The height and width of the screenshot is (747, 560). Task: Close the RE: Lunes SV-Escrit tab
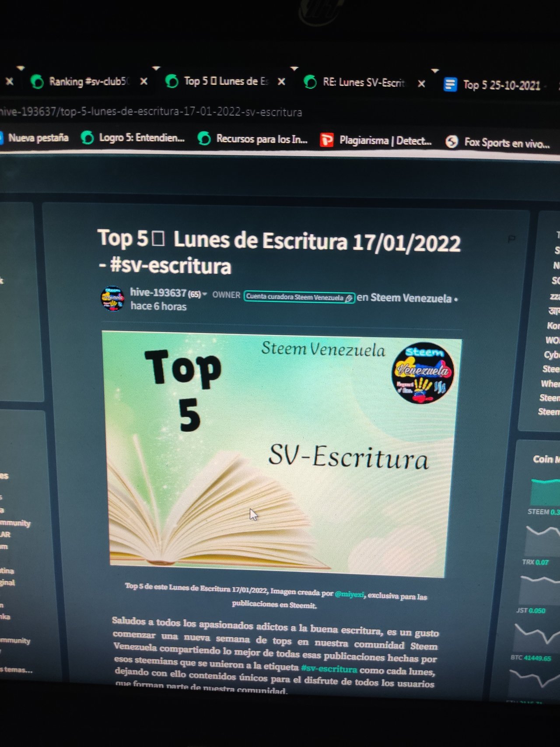(x=421, y=83)
